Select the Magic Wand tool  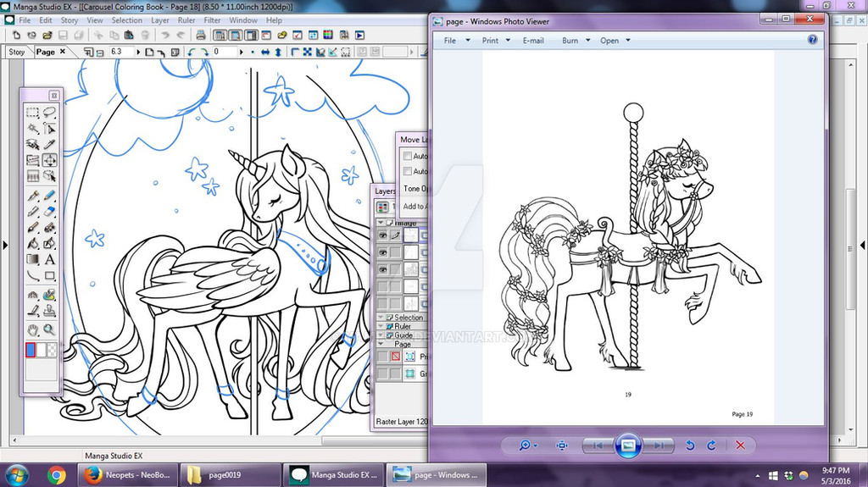[33, 129]
